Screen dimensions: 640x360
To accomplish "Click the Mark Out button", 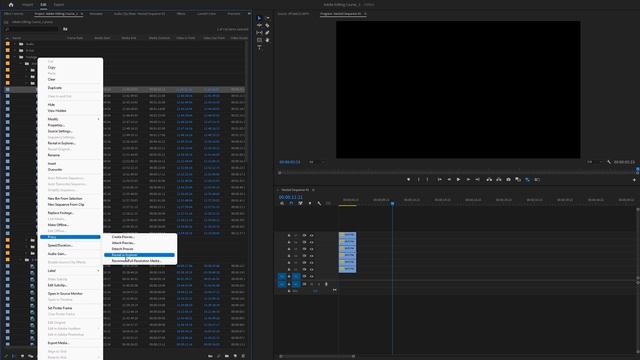I will tap(428, 180).
